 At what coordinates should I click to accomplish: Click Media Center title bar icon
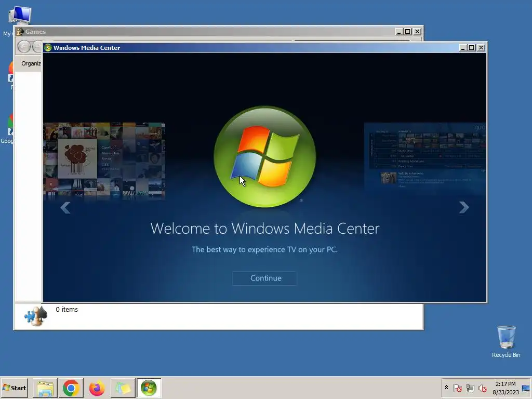tap(48, 48)
